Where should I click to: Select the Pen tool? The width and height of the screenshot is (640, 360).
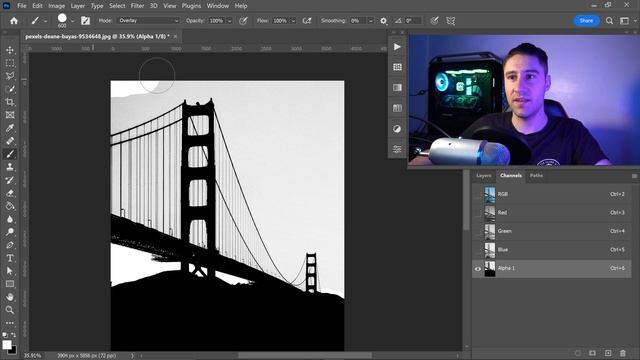[x=10, y=245]
